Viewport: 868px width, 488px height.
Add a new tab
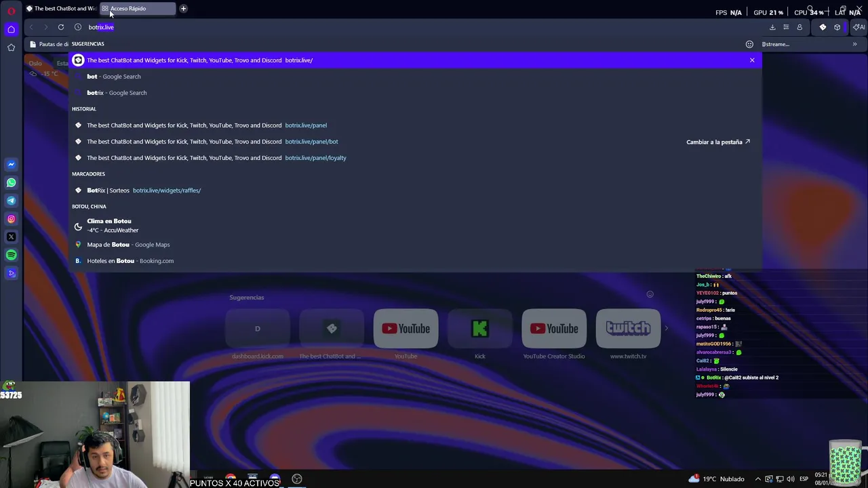(183, 9)
